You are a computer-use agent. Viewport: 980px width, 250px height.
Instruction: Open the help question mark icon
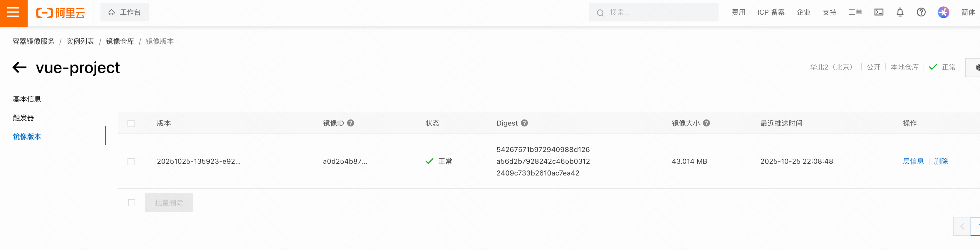pos(921,13)
